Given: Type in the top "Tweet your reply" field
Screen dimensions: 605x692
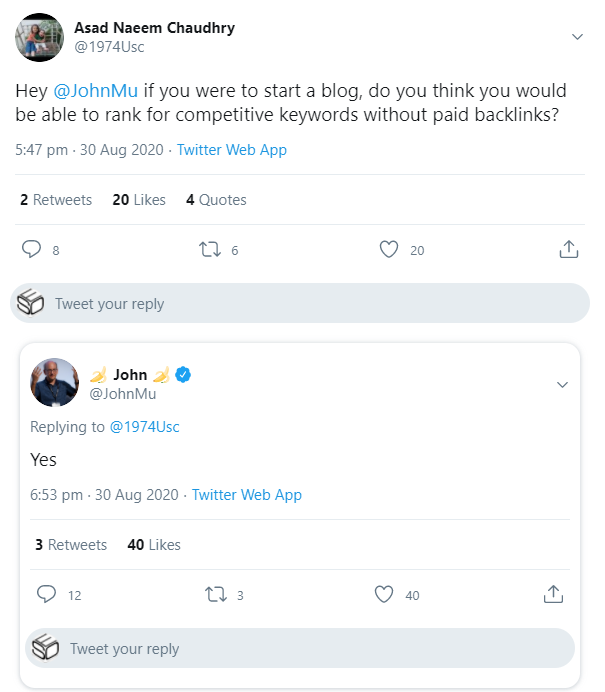Looking at the screenshot, I should 300,304.
